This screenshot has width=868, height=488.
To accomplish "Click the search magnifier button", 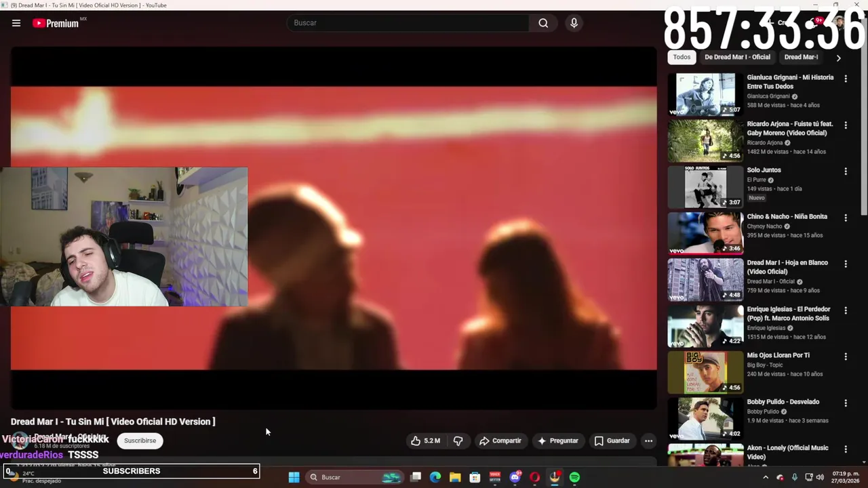I will [x=543, y=23].
